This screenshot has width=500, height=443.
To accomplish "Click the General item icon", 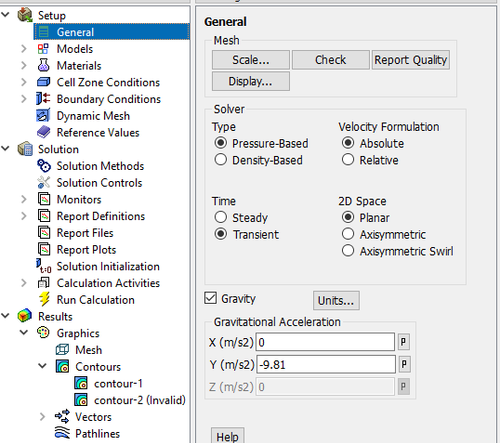I will click(43, 32).
